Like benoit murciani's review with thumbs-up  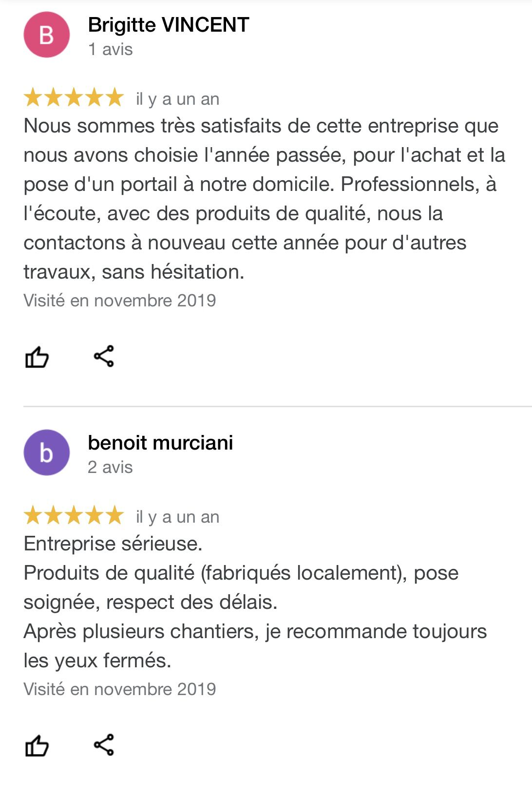[x=37, y=746]
